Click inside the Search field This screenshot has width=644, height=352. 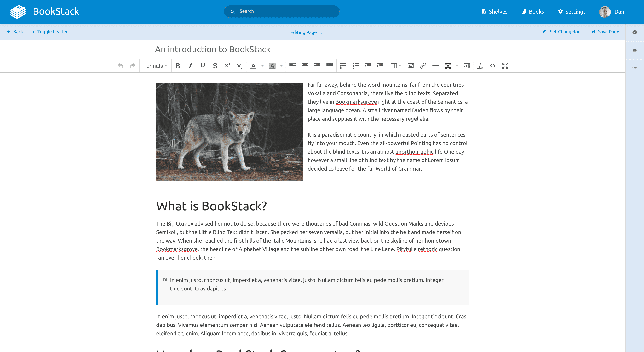(x=282, y=11)
